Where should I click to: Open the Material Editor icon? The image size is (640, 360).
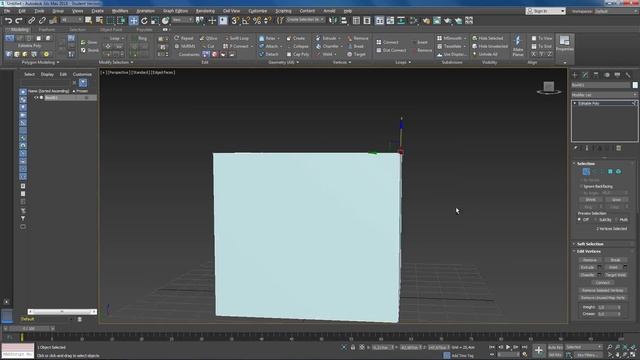tap(426, 20)
